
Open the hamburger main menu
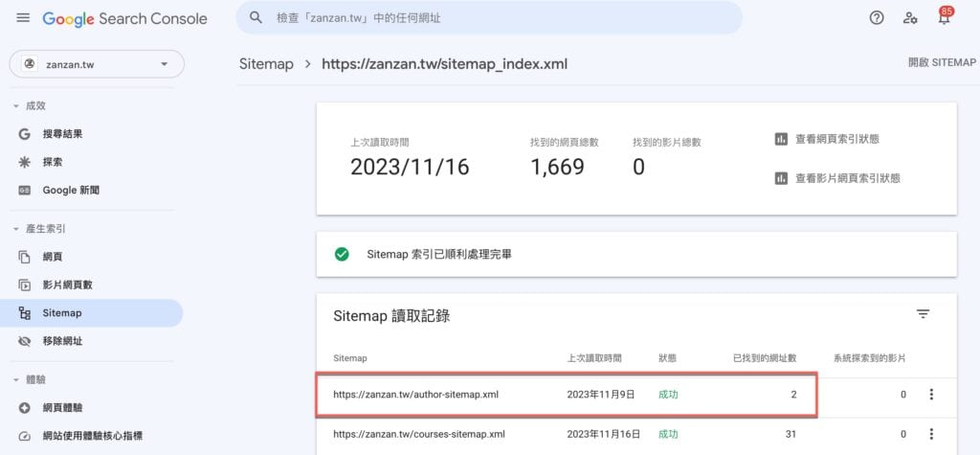tap(23, 17)
